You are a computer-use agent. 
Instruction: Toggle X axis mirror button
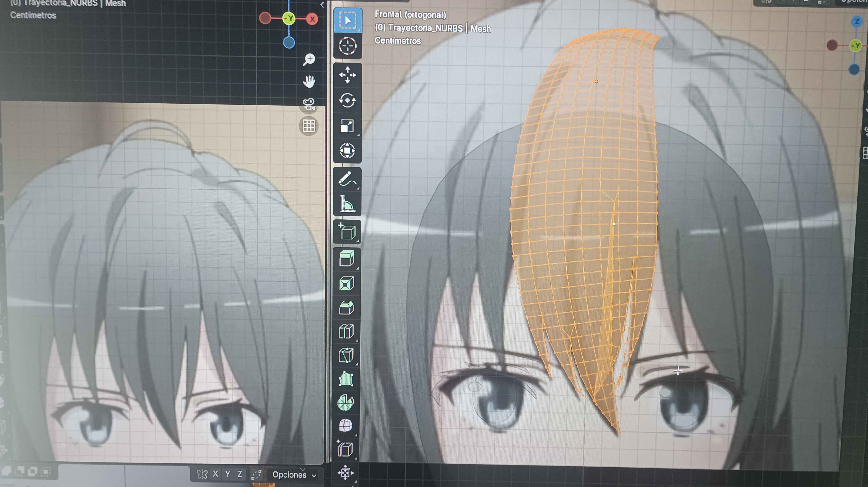click(x=215, y=474)
